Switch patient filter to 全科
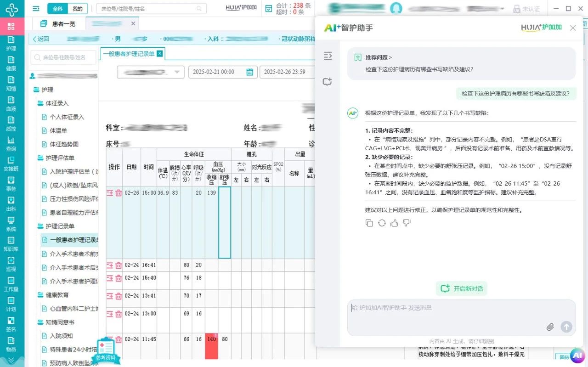The width and height of the screenshot is (588, 367). [x=57, y=9]
